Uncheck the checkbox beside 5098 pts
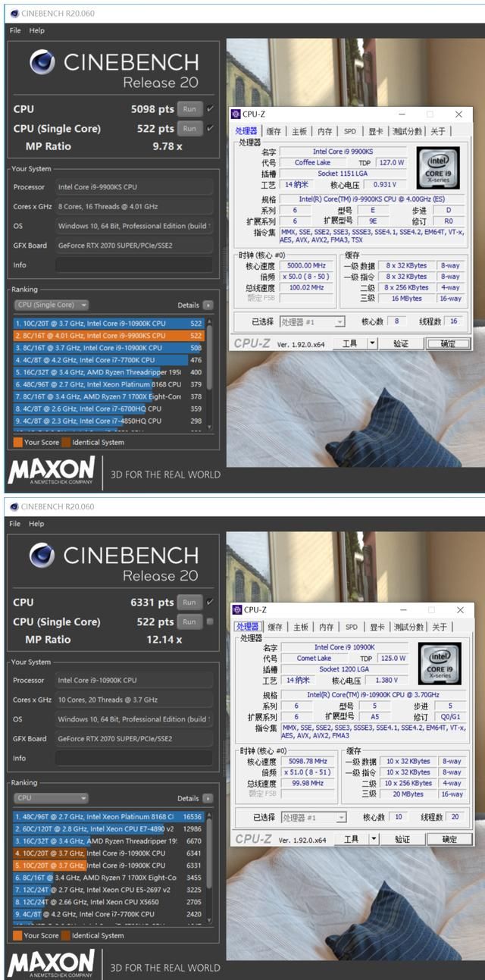The image size is (485, 980). point(210,108)
